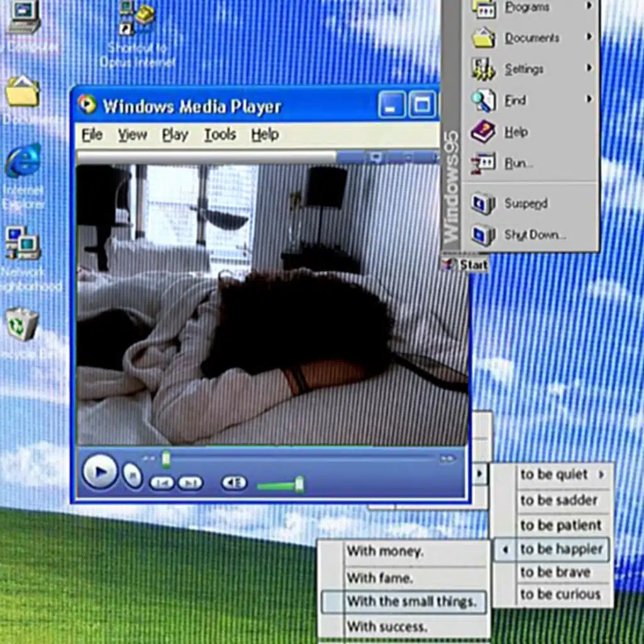The height and width of the screenshot is (644, 644).
Task: Open the View menu in Media Player
Action: [132, 135]
